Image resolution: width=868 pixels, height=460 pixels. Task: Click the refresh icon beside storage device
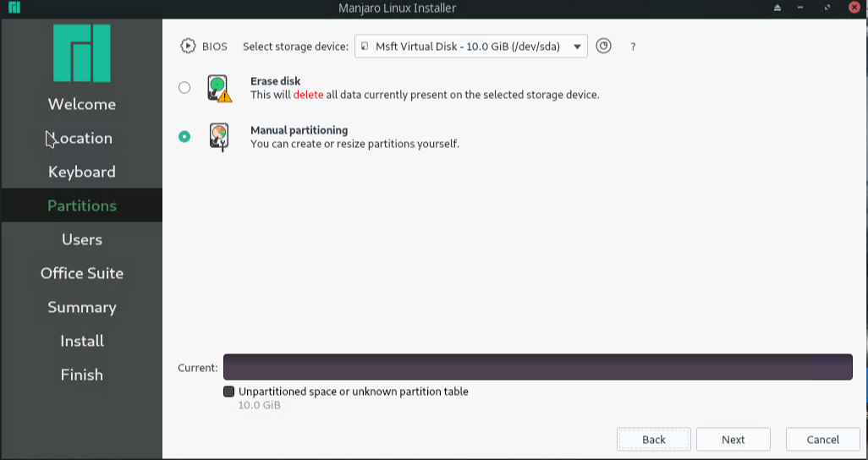[x=603, y=47]
